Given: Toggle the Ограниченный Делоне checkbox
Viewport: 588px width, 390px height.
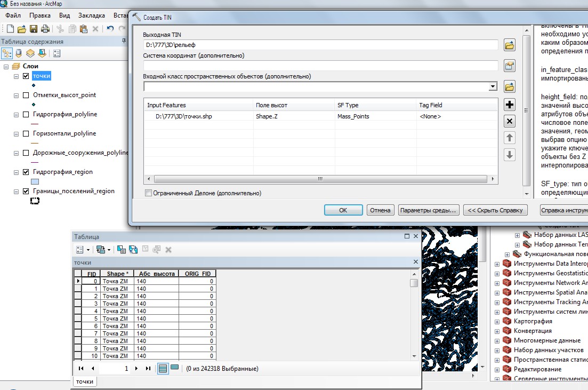Looking at the screenshot, I should 148,193.
